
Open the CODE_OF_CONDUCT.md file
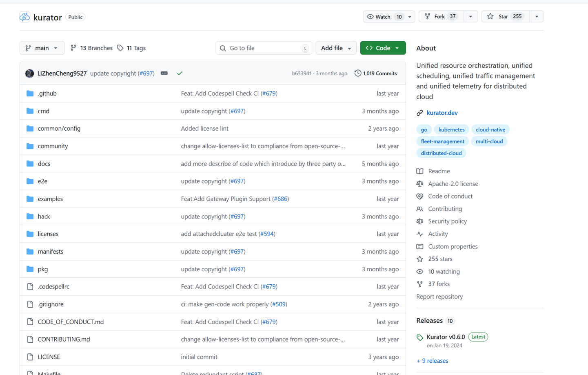[71, 322]
